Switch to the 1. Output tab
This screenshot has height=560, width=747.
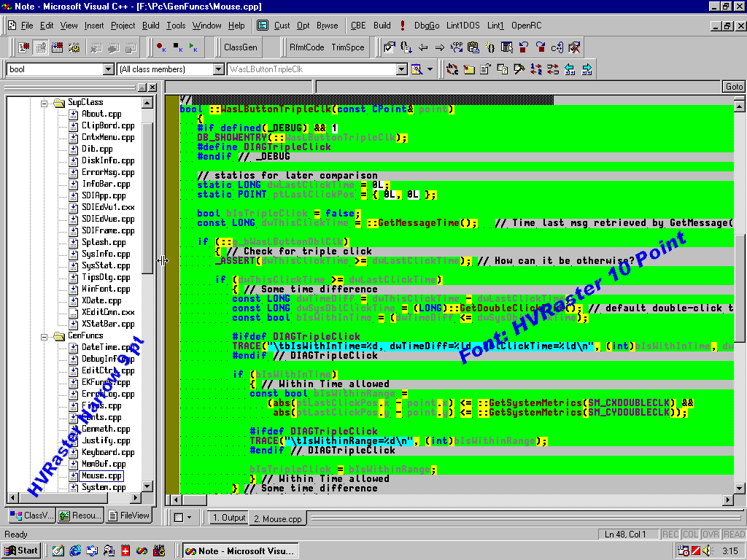point(228,518)
